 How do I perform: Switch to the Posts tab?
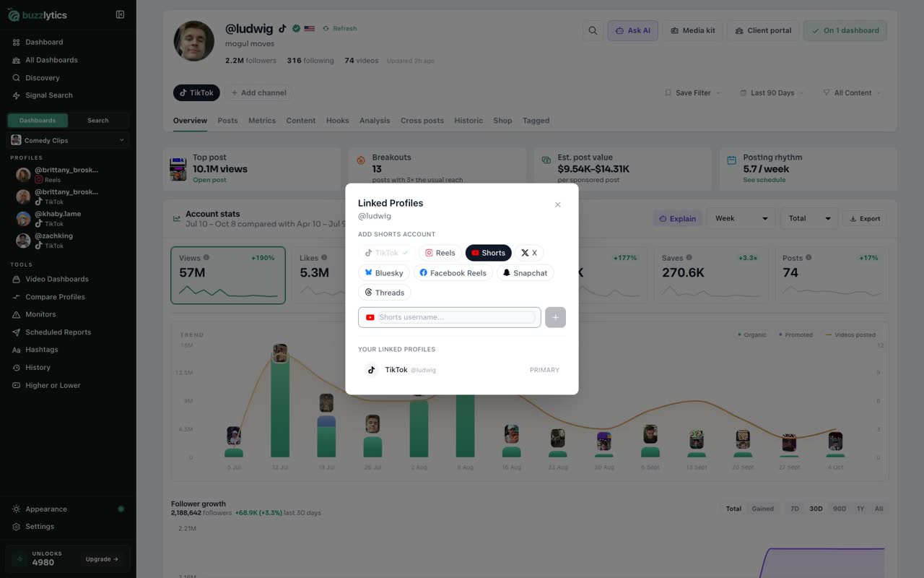click(x=227, y=121)
